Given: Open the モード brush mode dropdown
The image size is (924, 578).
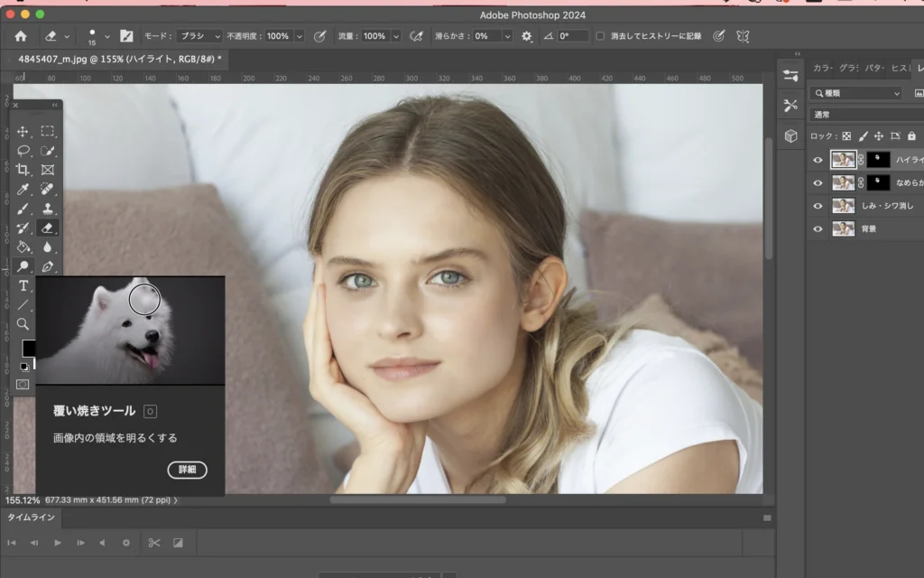Looking at the screenshot, I should (x=198, y=36).
